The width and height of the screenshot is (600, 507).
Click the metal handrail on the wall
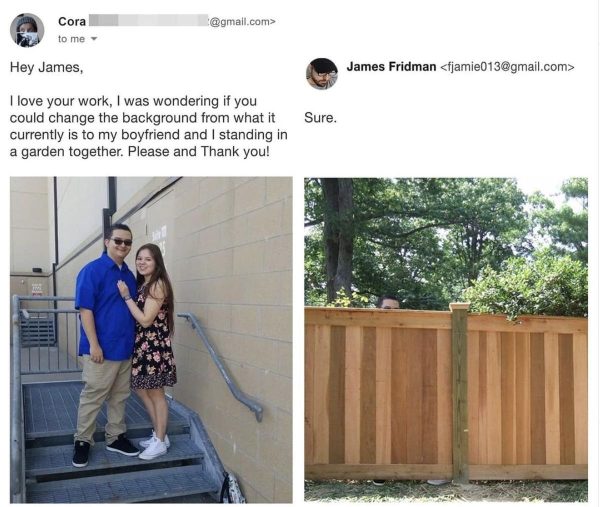222,365
